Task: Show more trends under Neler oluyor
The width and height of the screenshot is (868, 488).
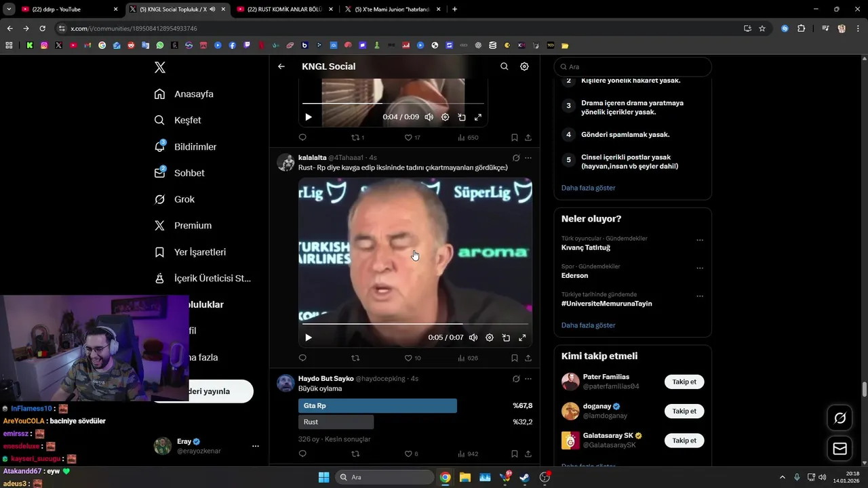Action: [x=588, y=325]
